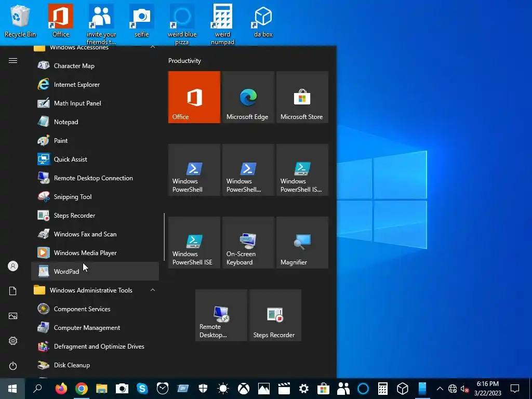
Task: Launch Snipping Tool
Action: click(95, 196)
